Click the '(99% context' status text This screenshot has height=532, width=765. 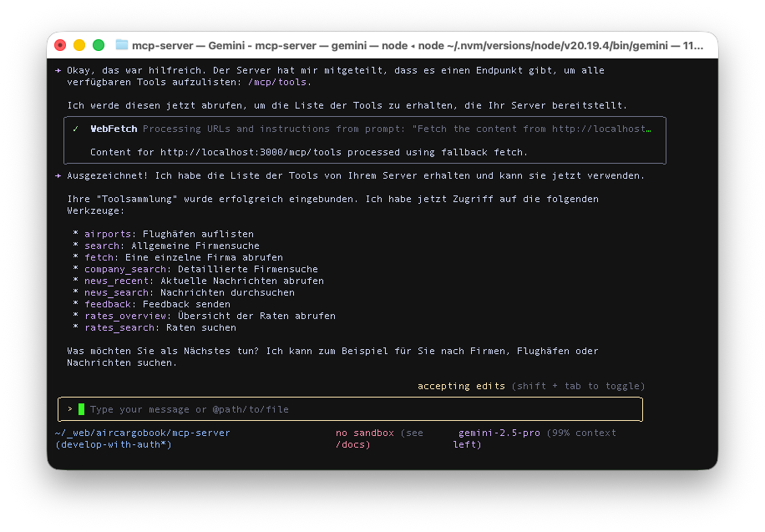coord(581,433)
